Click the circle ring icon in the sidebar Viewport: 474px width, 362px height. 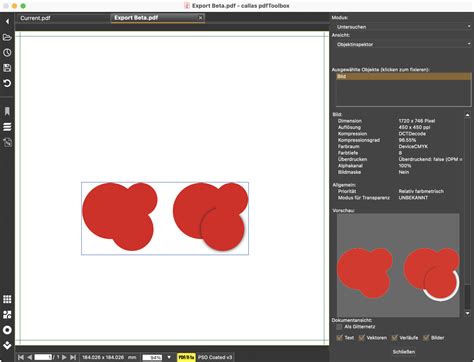click(x=7, y=330)
